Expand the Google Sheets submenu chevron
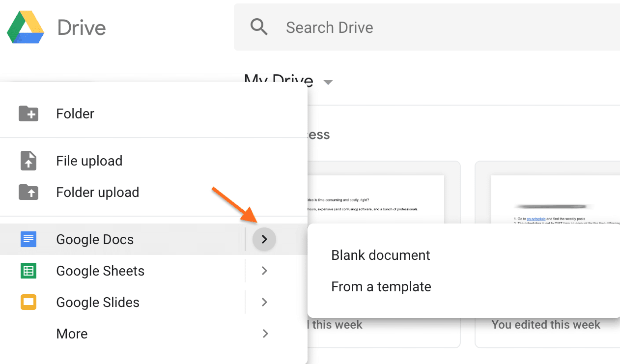This screenshot has width=620, height=364. pyautogui.click(x=264, y=271)
